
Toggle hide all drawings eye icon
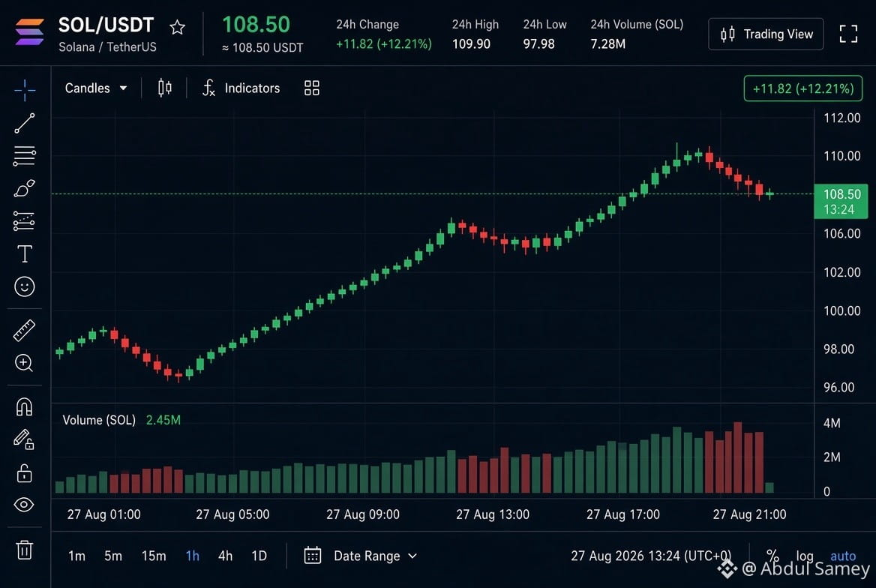point(24,505)
